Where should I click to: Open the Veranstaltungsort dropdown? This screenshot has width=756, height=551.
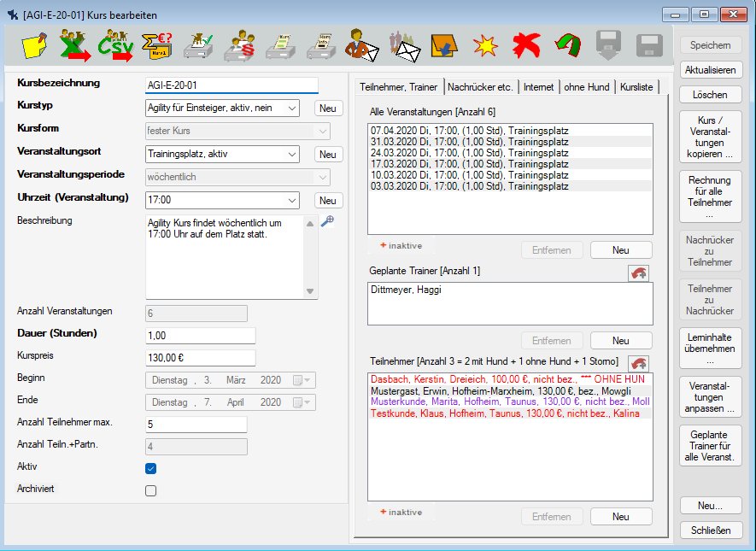(x=291, y=154)
